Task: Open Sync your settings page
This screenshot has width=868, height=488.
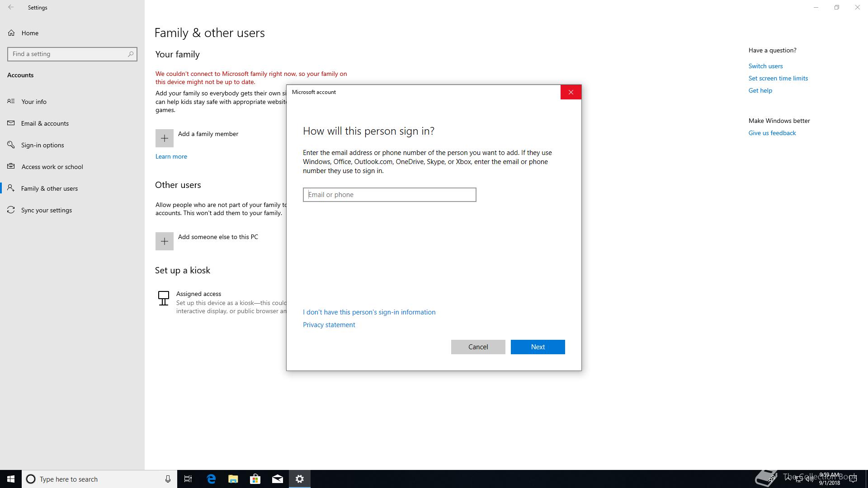Action: coord(72,210)
